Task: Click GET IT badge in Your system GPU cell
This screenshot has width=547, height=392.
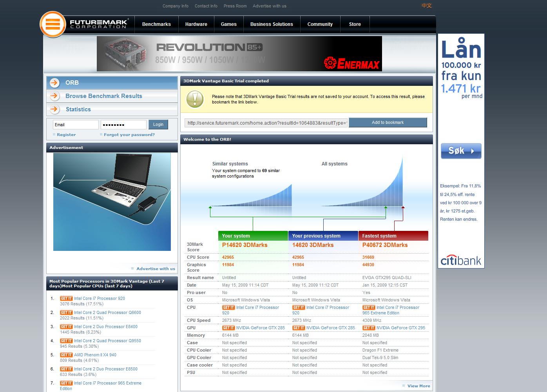Action: click(228, 328)
